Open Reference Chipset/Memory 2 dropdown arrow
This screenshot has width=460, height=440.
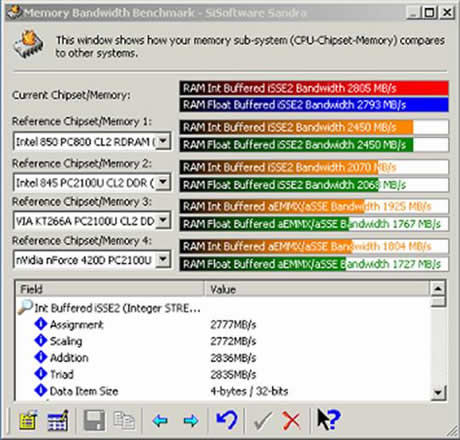click(163, 182)
